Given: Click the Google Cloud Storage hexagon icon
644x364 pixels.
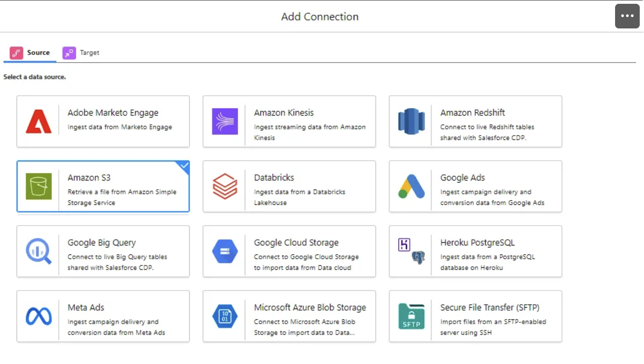Looking at the screenshot, I should tap(224, 251).
